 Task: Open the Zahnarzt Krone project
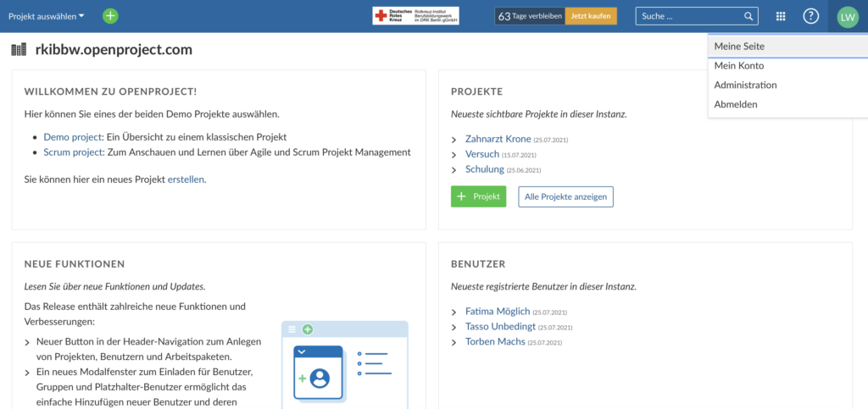498,139
